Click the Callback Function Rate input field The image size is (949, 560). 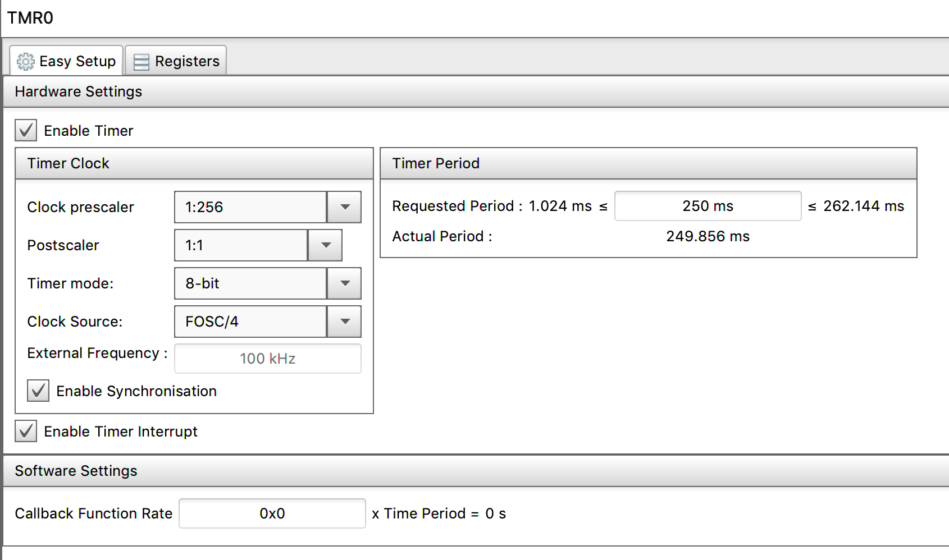click(x=272, y=513)
